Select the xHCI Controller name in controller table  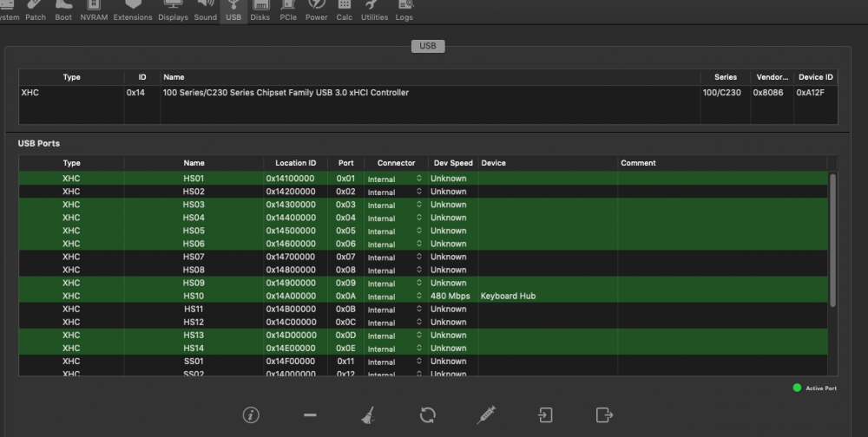tap(286, 93)
